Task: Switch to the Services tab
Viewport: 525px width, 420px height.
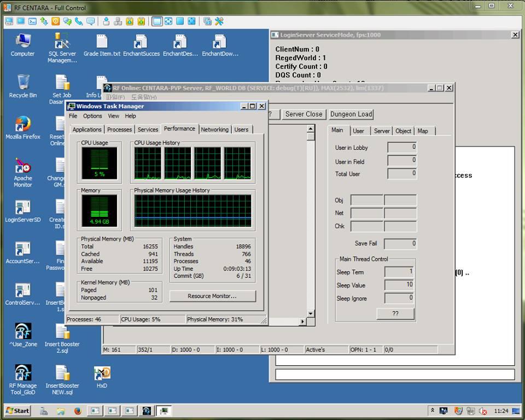Action: (148, 130)
